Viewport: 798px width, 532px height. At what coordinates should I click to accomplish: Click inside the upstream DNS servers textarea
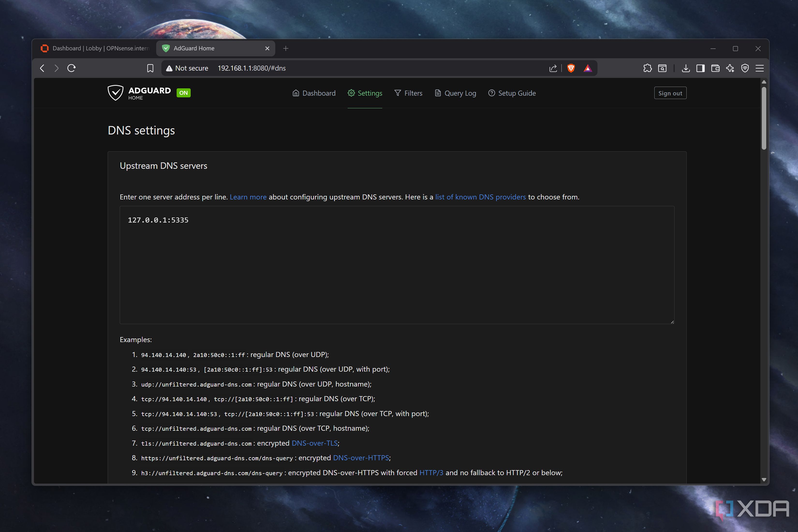[x=397, y=265]
